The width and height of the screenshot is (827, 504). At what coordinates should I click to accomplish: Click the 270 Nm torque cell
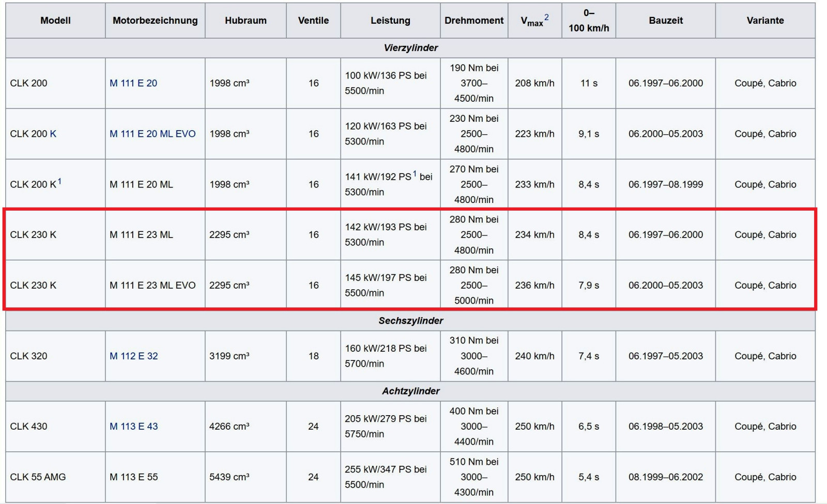(474, 184)
